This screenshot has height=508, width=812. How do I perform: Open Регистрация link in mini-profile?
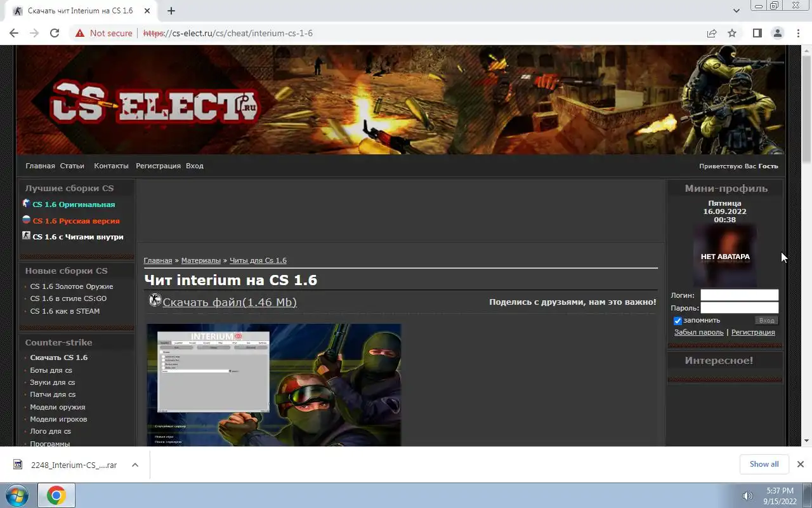(753, 332)
